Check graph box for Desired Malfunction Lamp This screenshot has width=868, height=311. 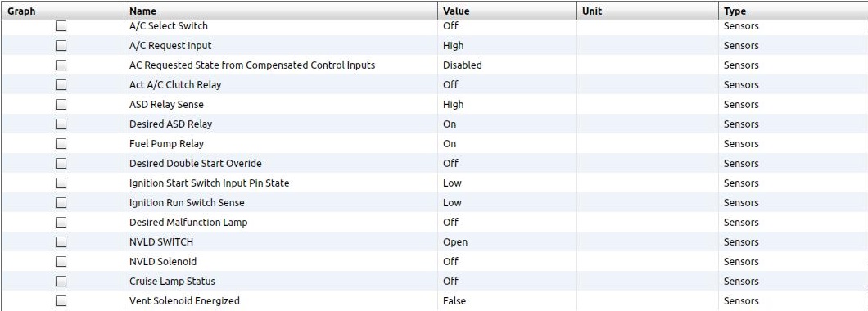[x=61, y=222]
